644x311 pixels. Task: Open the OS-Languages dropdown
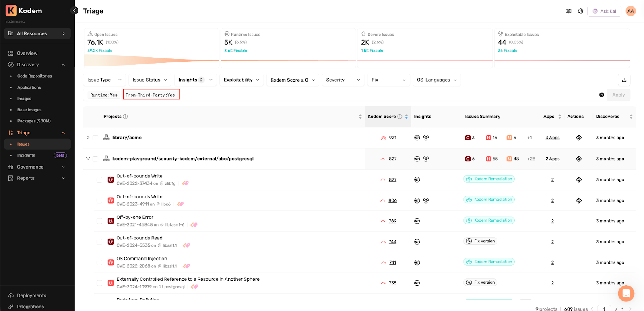pyautogui.click(x=437, y=80)
